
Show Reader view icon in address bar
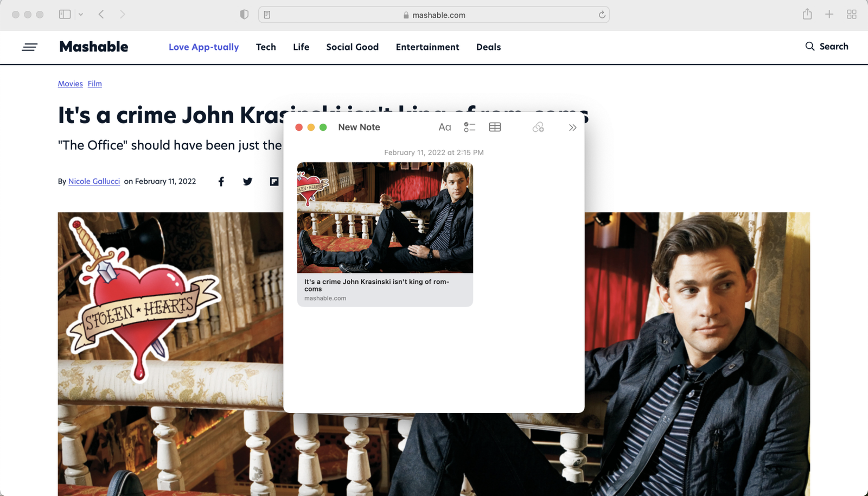click(x=267, y=15)
